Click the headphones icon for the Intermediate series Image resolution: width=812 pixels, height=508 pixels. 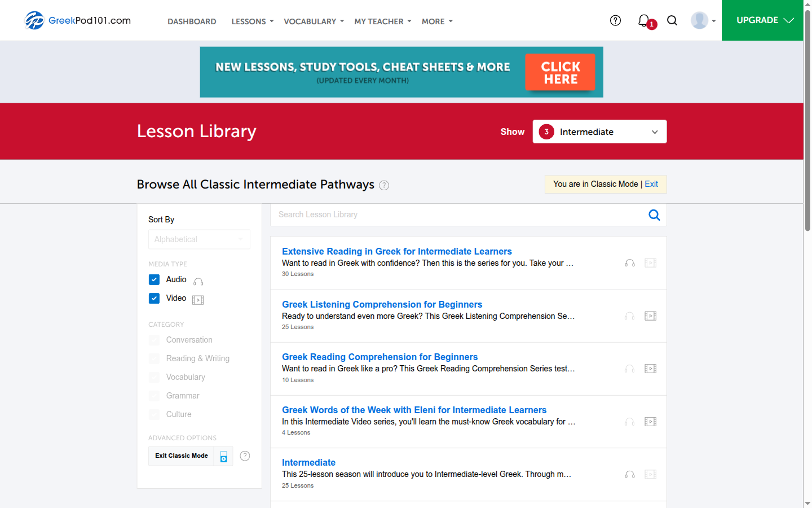[x=630, y=475]
